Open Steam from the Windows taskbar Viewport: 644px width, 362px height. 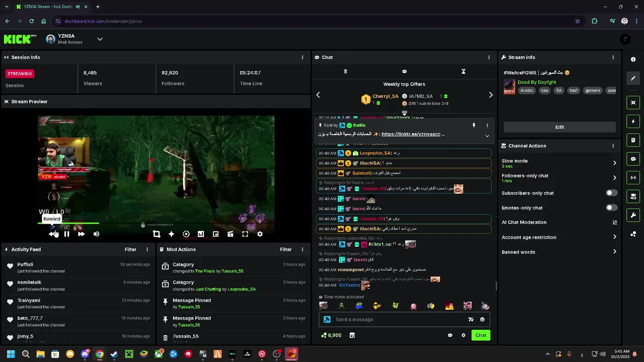[x=115, y=354]
